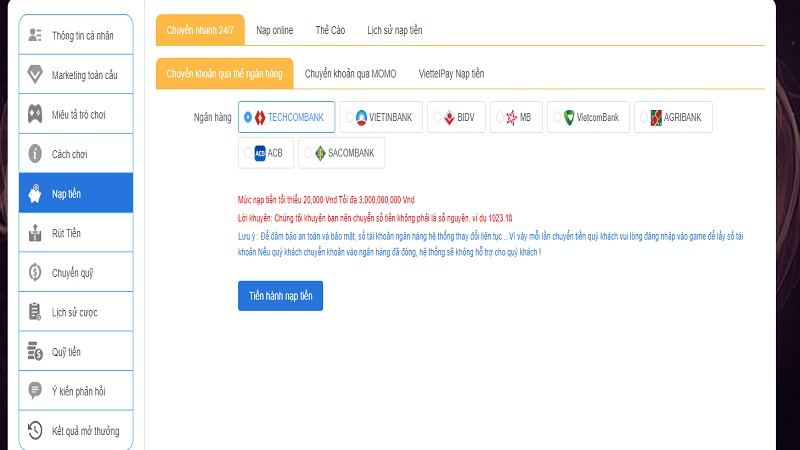This screenshot has width=800, height=450.
Task: Click the dollar icon for Chuyển quỹ
Action: click(35, 272)
